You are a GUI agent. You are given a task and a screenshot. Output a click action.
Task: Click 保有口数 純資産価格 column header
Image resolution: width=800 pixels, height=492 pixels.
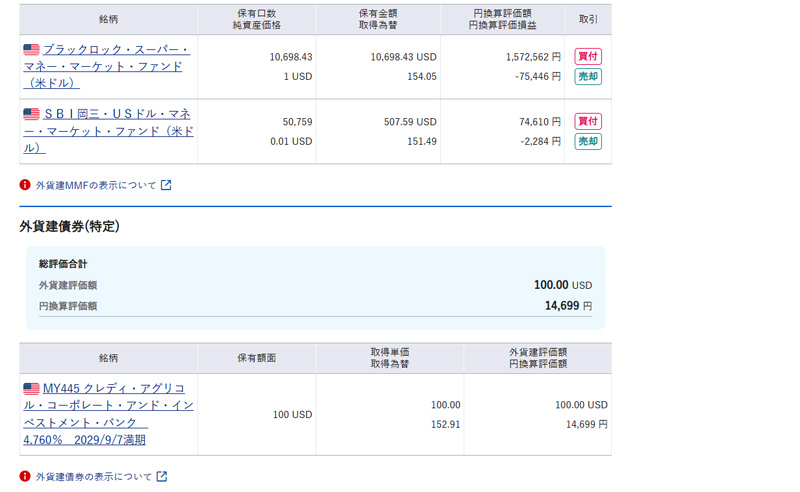pos(257,19)
